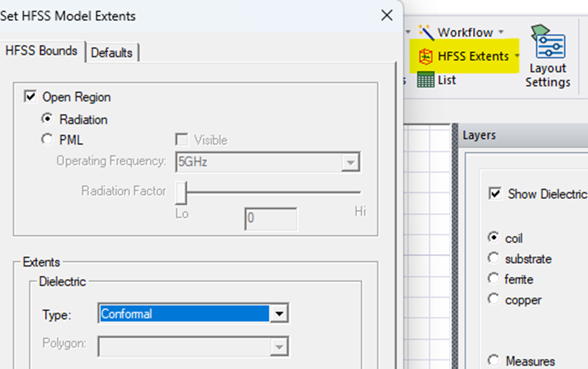
Task: Toggle the Open Region checkbox
Action: [x=30, y=97]
